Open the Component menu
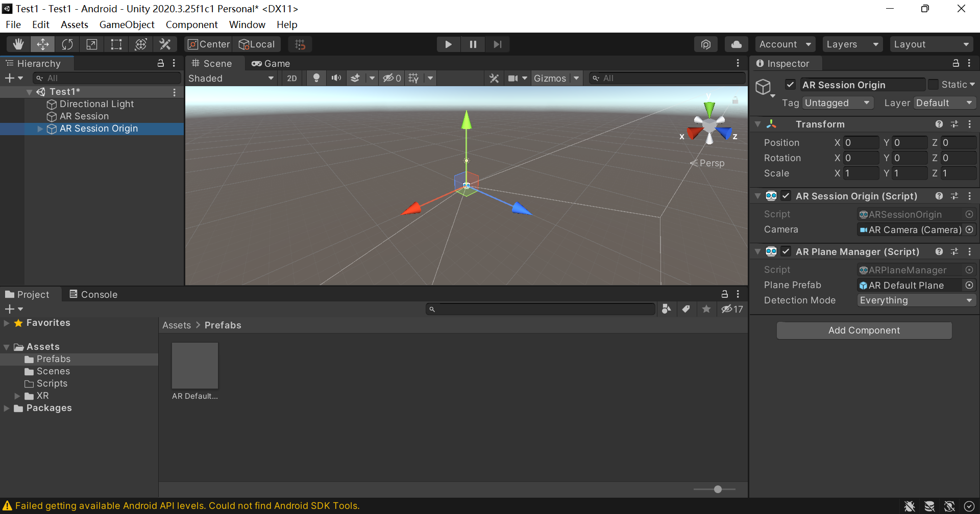Viewport: 980px width, 514px height. coord(191,24)
